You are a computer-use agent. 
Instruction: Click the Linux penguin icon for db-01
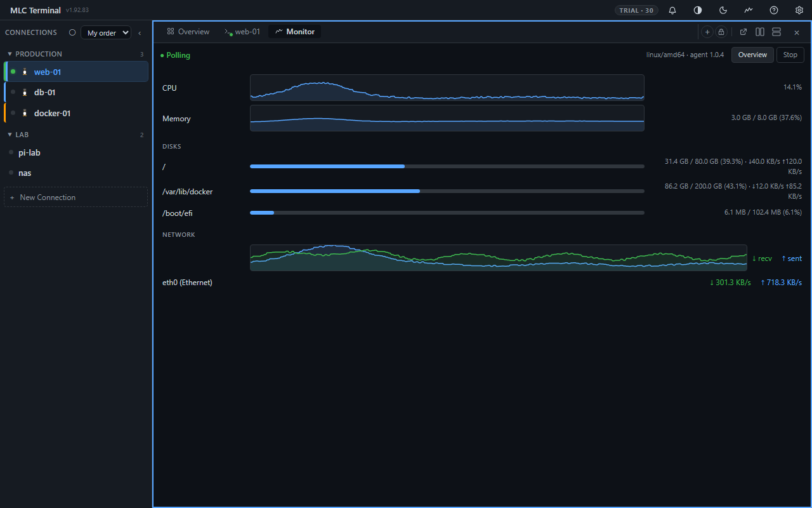click(25, 92)
